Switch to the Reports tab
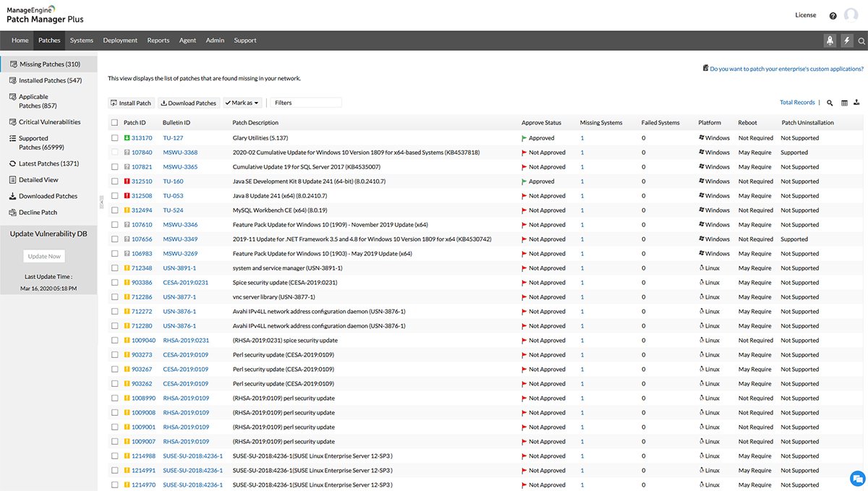 point(158,40)
